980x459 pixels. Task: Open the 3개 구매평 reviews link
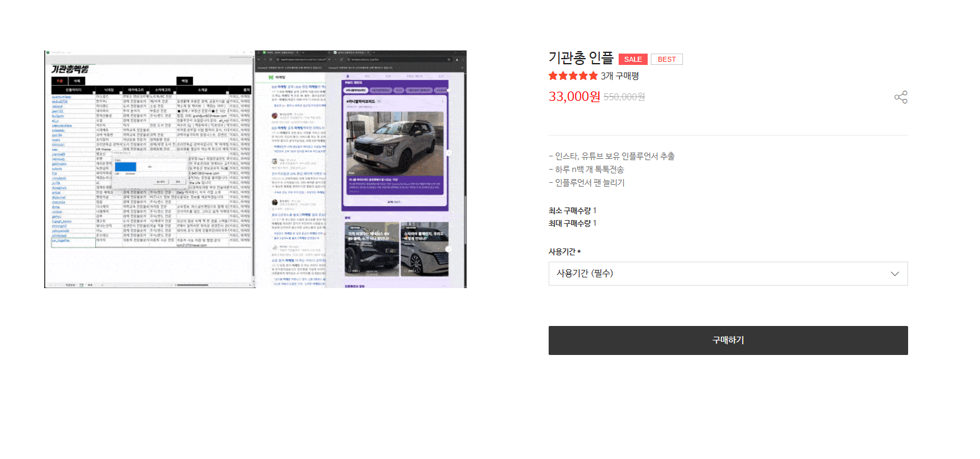[620, 76]
